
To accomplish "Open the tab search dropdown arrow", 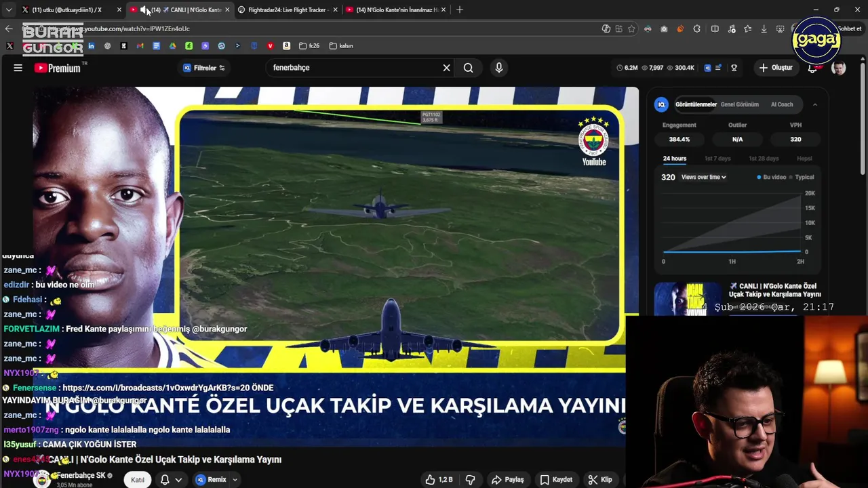I will (9, 10).
